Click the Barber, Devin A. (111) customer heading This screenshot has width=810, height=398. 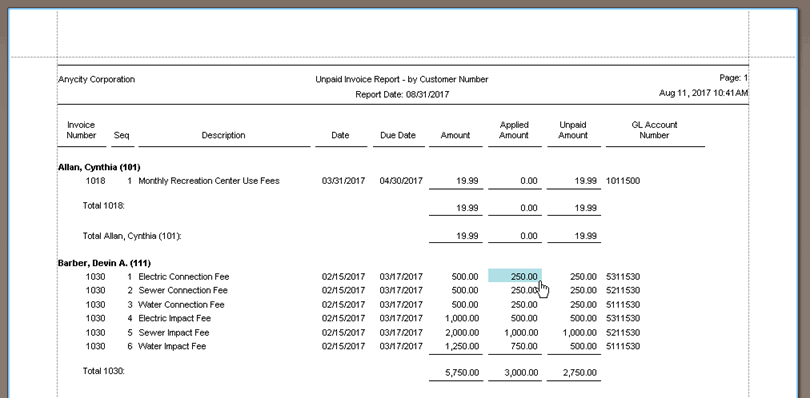(x=104, y=263)
